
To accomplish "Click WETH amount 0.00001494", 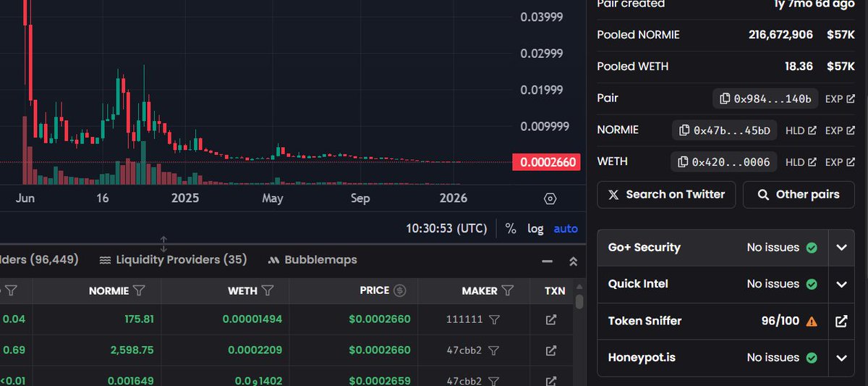I will (252, 319).
